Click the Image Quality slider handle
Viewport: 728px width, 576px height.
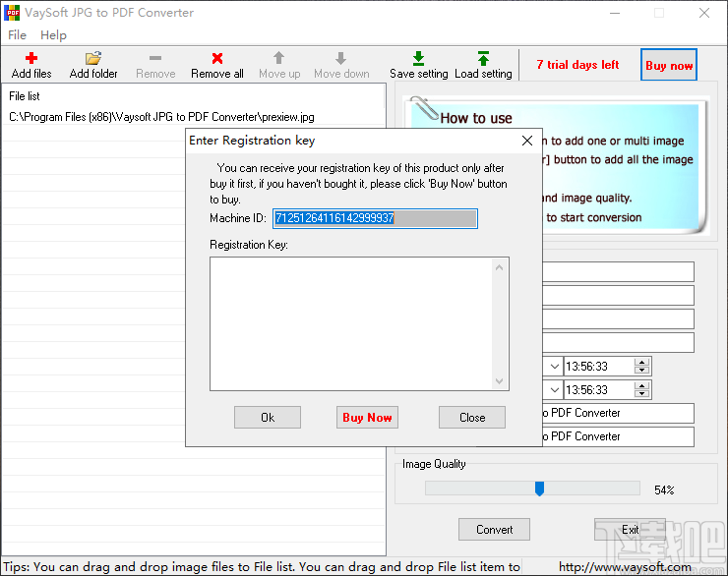[x=539, y=489]
